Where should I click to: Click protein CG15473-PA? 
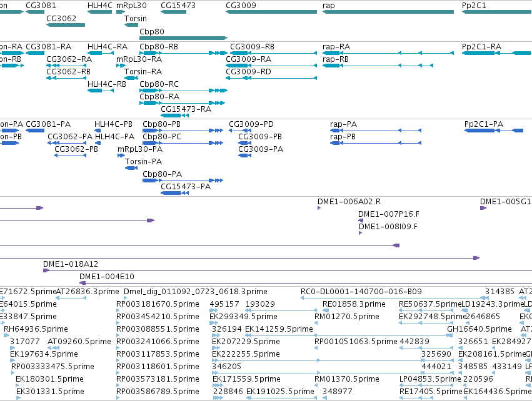(175, 193)
